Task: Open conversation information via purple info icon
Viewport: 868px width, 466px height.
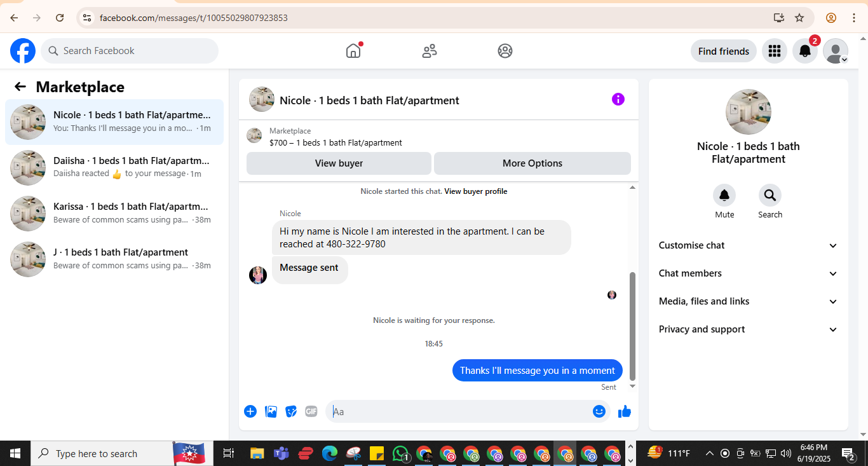Action: (618, 99)
